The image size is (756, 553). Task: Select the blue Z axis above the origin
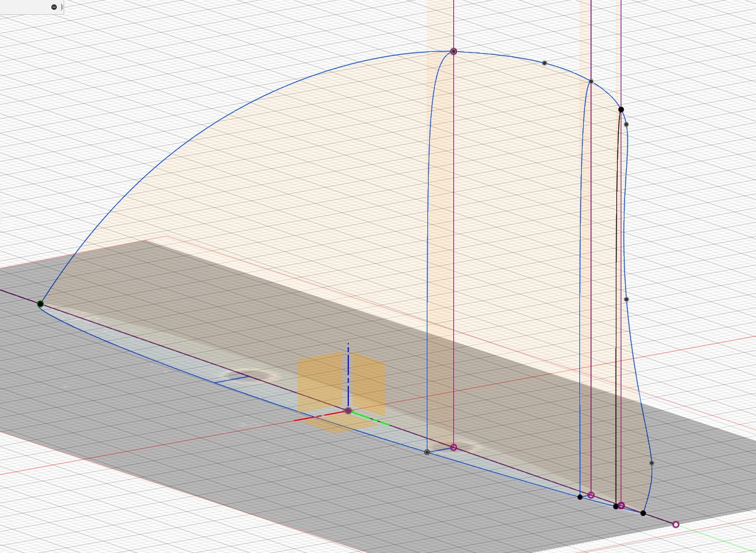(x=348, y=375)
